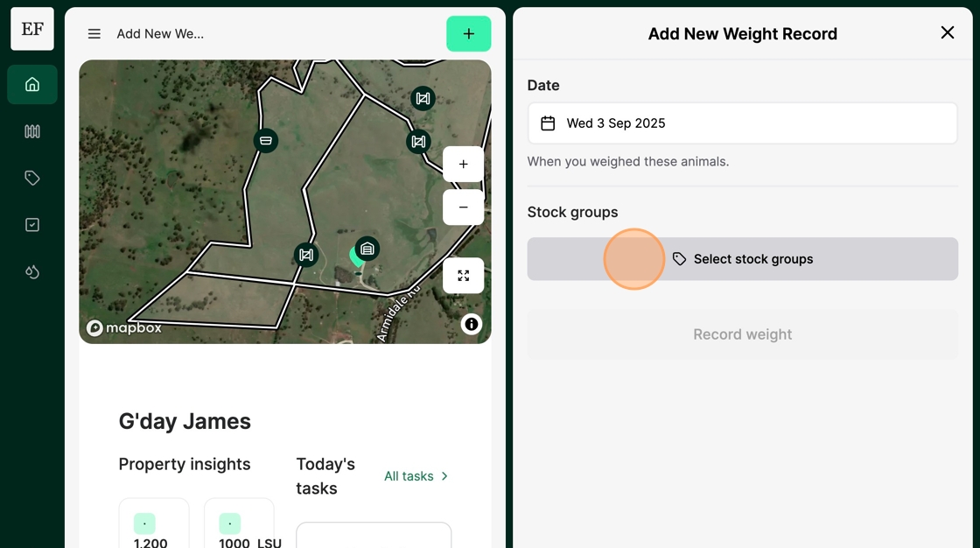Show map attribution info
The height and width of the screenshot is (548, 980).
(x=472, y=324)
